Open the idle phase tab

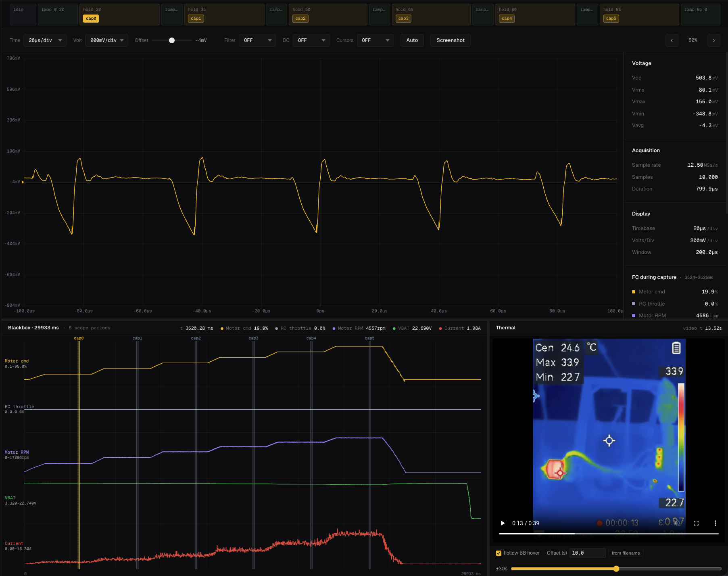click(23, 15)
